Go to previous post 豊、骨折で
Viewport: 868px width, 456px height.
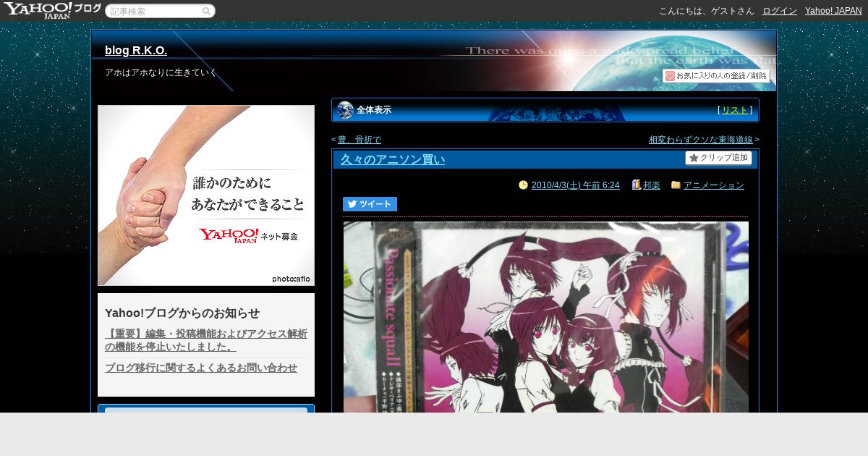(x=359, y=140)
